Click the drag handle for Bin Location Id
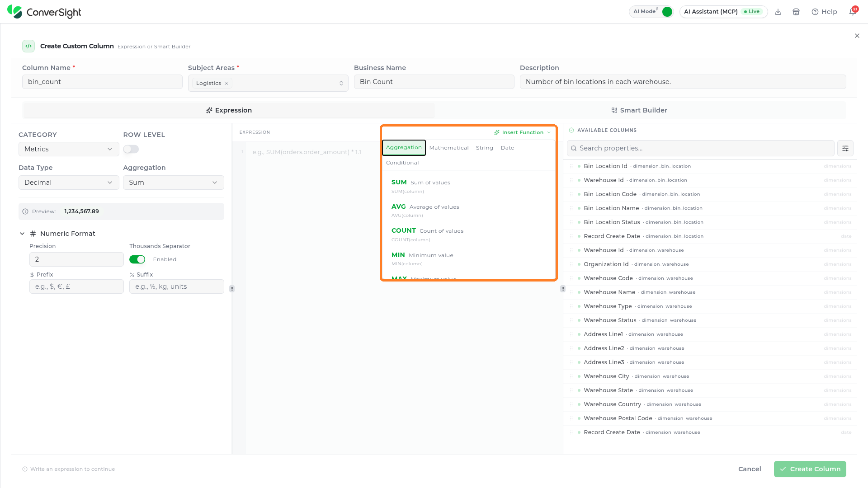The width and height of the screenshot is (868, 488). pyautogui.click(x=571, y=166)
